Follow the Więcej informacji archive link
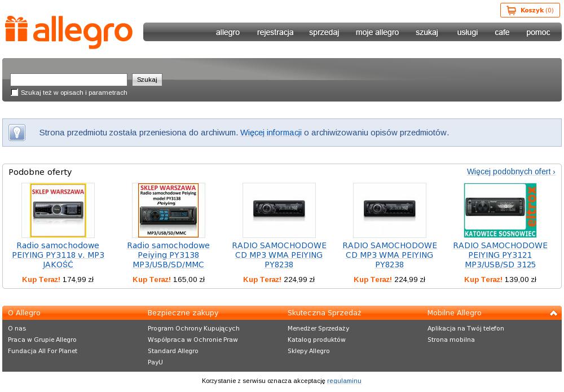Screen dimensions: 564x392 [x=271, y=133]
